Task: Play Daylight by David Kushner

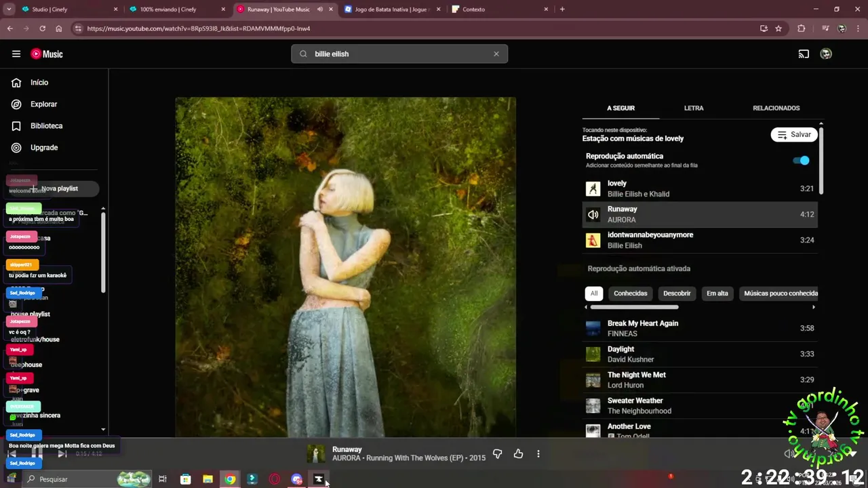Action: pyautogui.click(x=700, y=354)
